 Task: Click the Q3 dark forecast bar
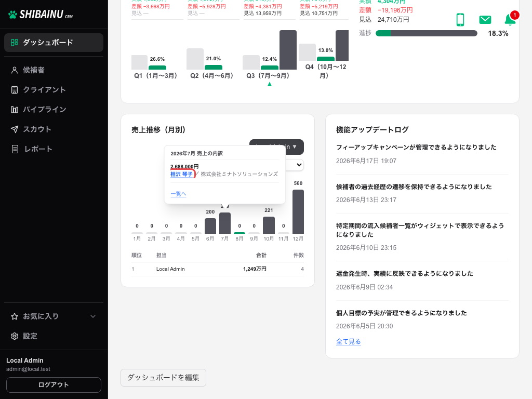pos(288,50)
